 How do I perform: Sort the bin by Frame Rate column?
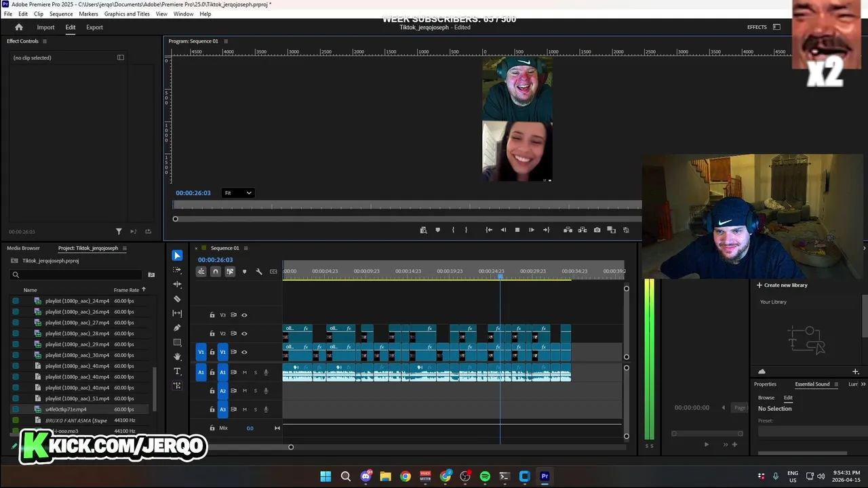tap(126, 290)
